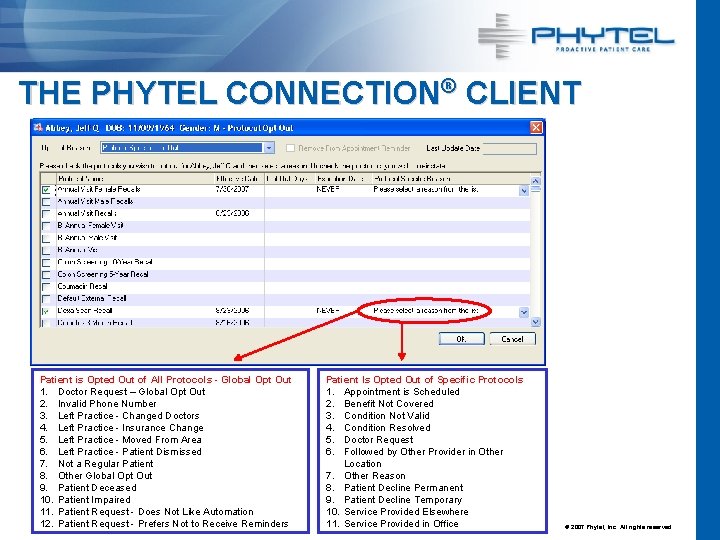Click the protocol list scroll-up arrow
720x540 pixels.
tap(535, 180)
